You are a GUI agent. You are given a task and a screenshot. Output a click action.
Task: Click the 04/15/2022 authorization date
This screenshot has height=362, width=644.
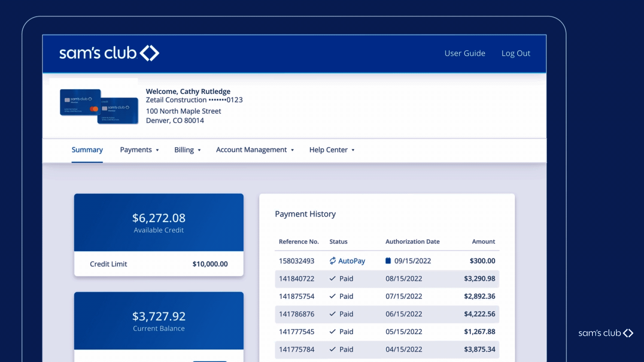point(404,350)
